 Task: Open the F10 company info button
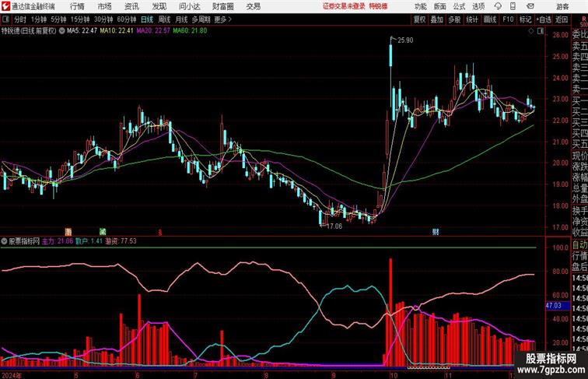pos(508,19)
